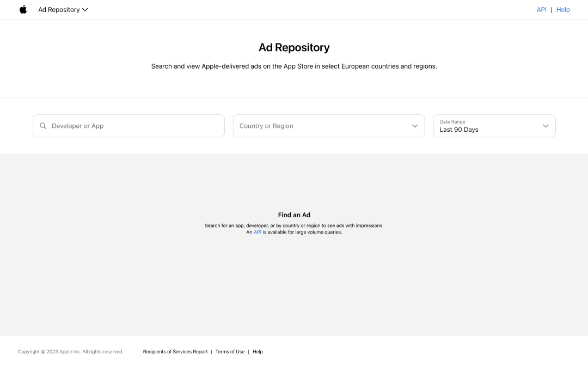Viewport: 588px width, 367px height.
Task: Expand the chevron beside Ad Repository title
Action: 85,10
